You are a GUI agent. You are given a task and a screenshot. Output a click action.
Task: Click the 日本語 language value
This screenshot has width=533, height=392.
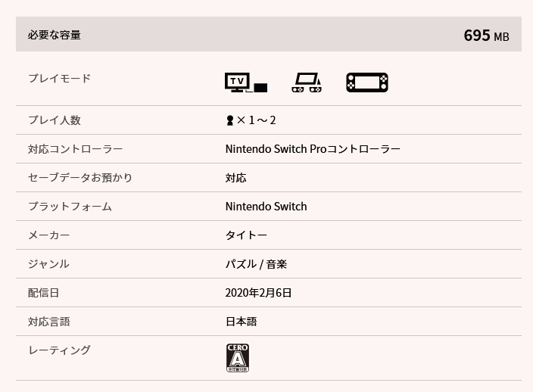pyautogui.click(x=241, y=322)
